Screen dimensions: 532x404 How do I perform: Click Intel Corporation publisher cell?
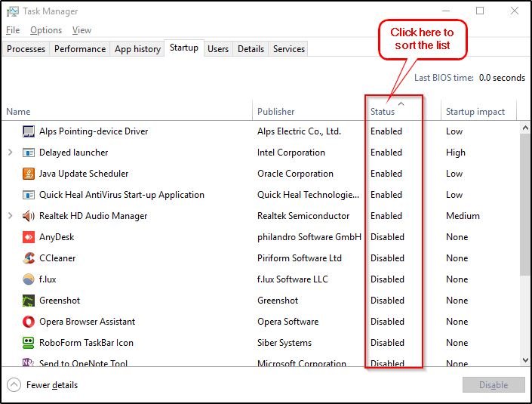[291, 153]
